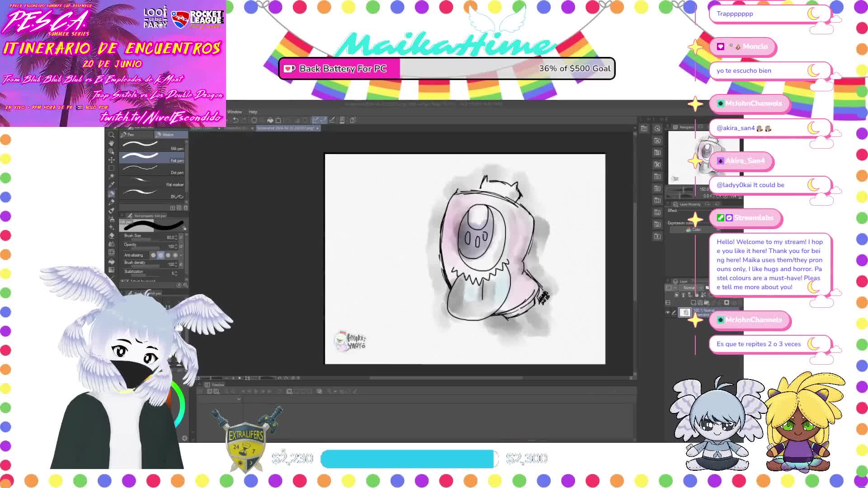Screen dimensions: 868x488
Task: Select the Brush tool
Action: pos(111,210)
